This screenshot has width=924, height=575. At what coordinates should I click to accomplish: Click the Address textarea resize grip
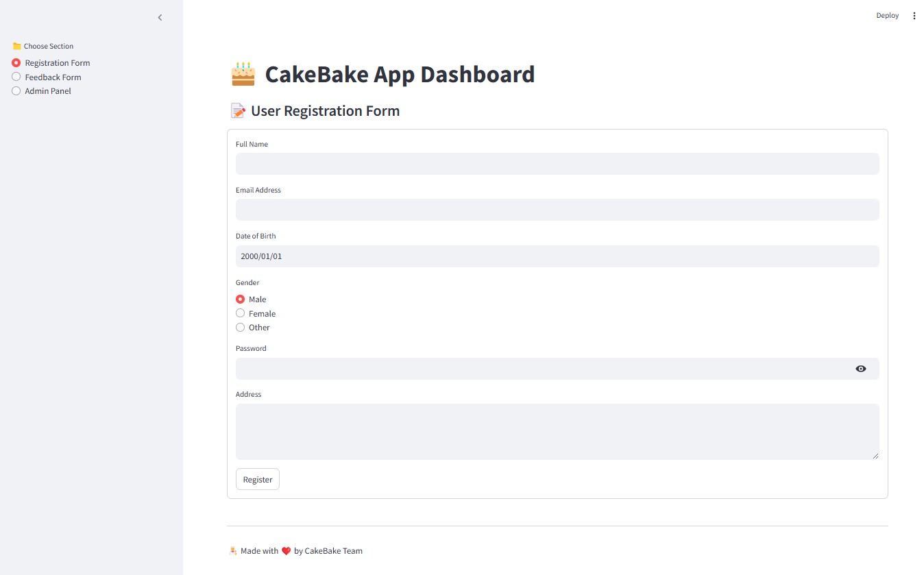point(875,456)
